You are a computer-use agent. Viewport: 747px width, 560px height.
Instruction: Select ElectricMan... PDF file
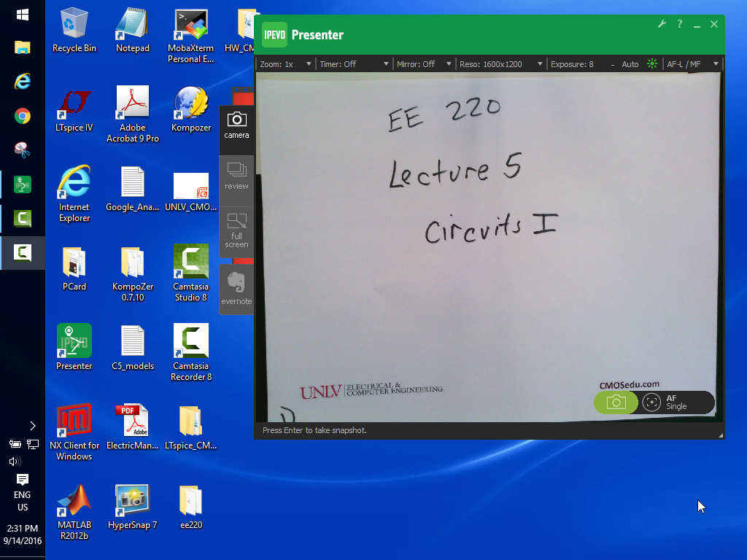pyautogui.click(x=133, y=427)
